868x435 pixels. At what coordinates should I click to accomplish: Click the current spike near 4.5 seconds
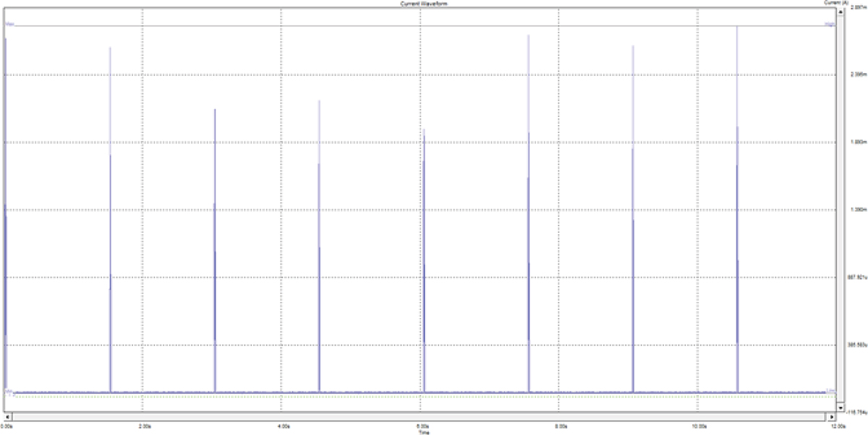pos(319,246)
